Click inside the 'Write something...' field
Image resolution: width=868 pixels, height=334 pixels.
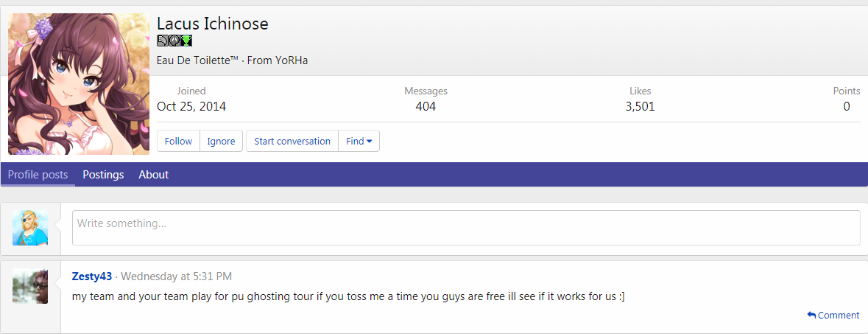click(x=465, y=228)
